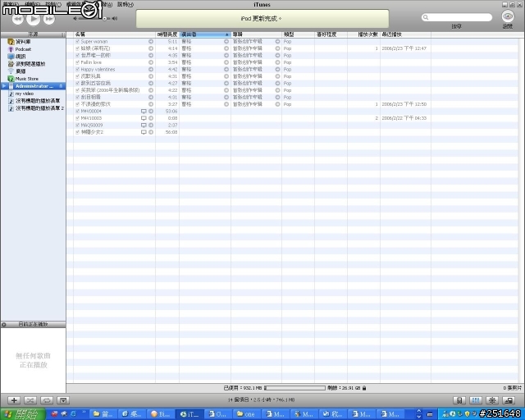This screenshot has width=525, height=420.
Task: Reverse sort via the 演出者 column arrow
Action: [227, 34]
